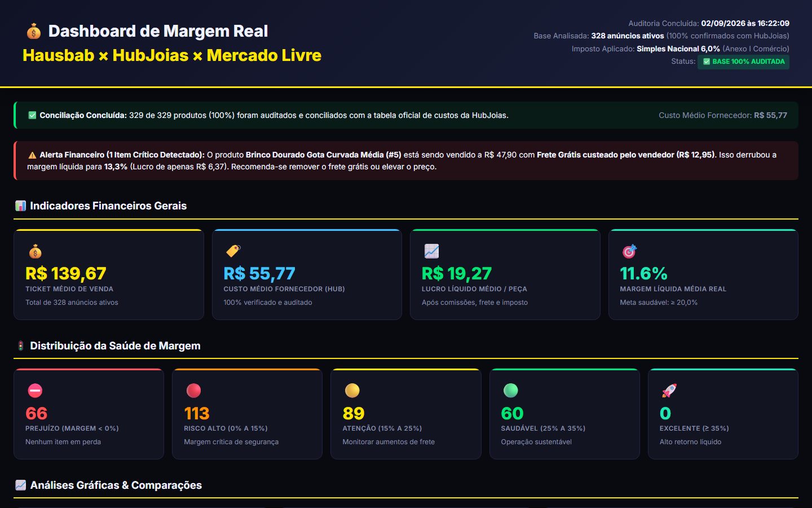812x508 pixels.
Task: Click the Distribuição da Saúde de Margem heading
Action: tap(115, 346)
